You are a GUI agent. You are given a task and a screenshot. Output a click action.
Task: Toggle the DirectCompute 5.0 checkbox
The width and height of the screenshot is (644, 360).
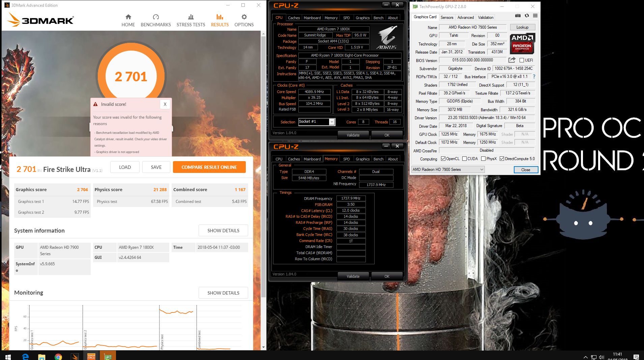pyautogui.click(x=502, y=159)
